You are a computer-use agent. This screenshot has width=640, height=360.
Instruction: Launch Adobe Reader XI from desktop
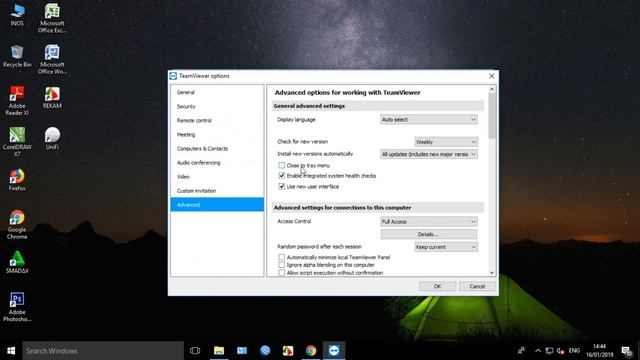click(17, 100)
